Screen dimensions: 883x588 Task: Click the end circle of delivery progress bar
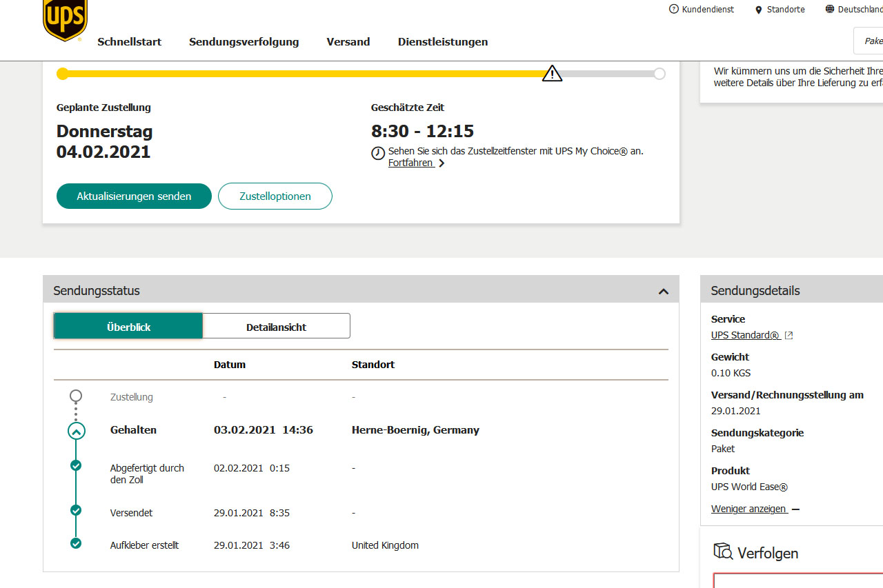659,74
